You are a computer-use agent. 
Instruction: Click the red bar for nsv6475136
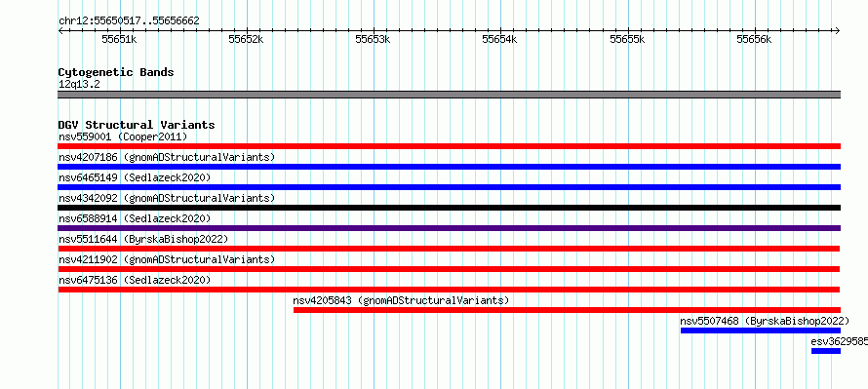449,290
